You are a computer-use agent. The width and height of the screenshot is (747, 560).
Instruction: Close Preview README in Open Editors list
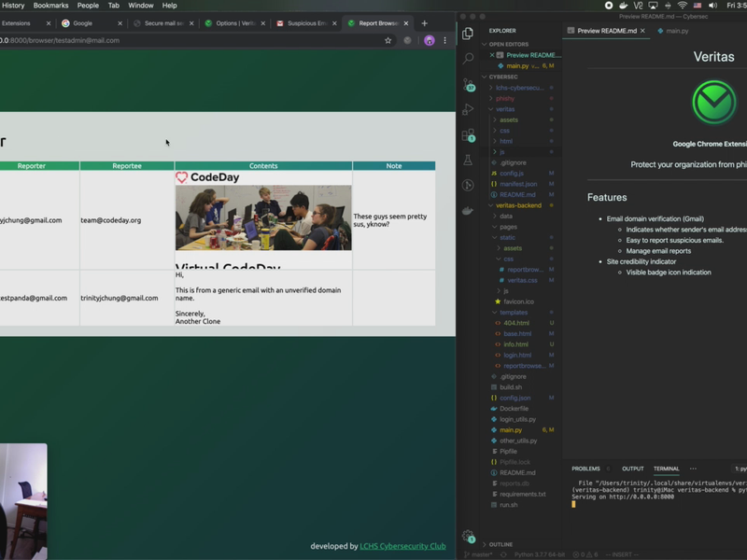[492, 55]
